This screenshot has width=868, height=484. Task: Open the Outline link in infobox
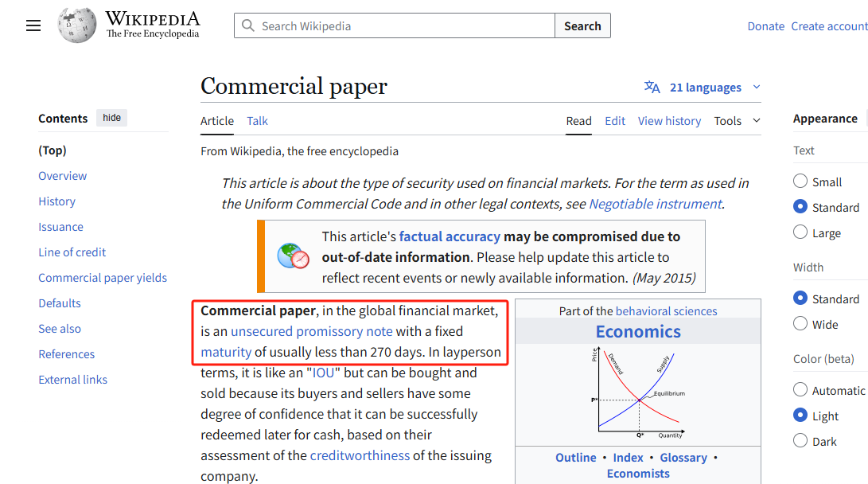[576, 458]
